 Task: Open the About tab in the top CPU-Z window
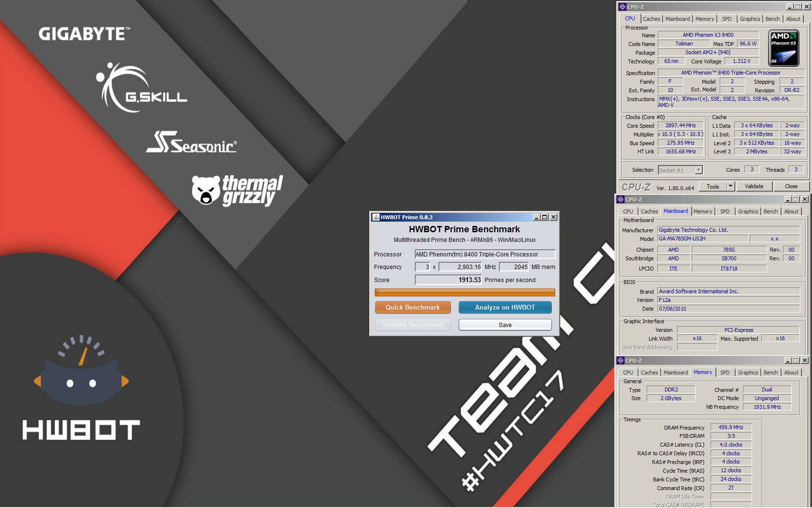(x=793, y=19)
